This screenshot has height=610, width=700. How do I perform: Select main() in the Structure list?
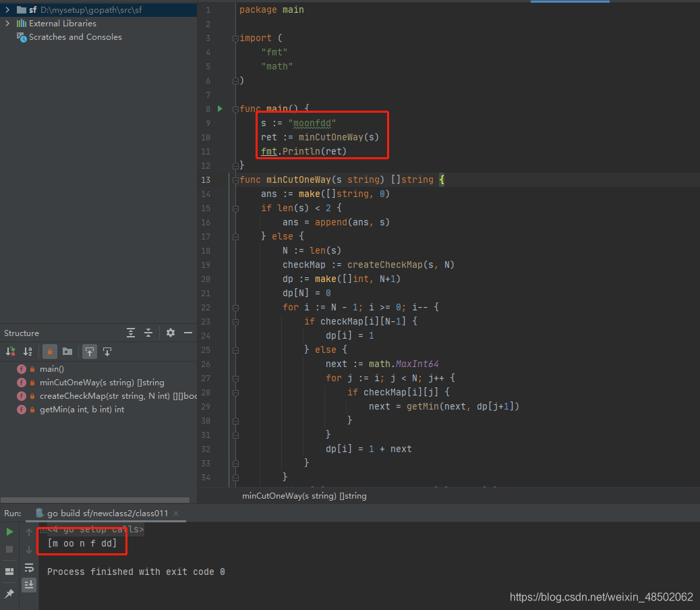point(52,369)
